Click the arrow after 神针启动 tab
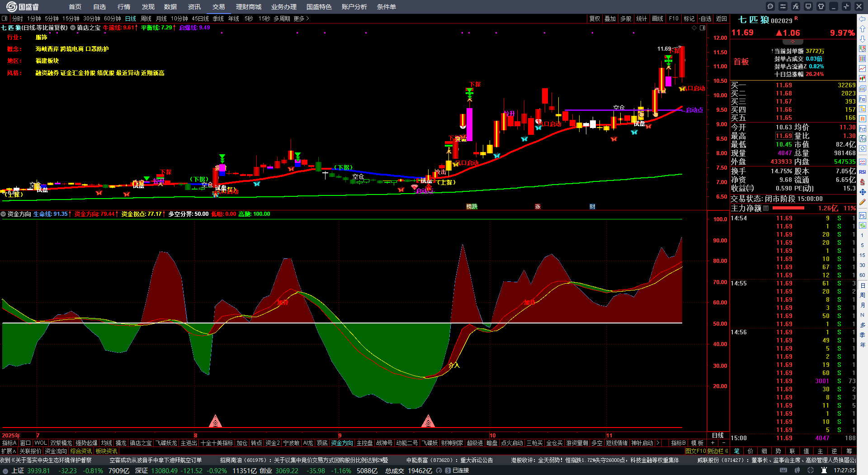 (658, 443)
